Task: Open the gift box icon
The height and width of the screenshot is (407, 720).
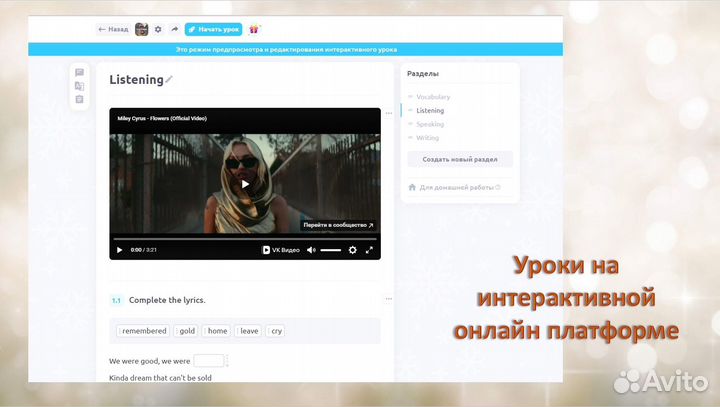Action: pos(253,29)
